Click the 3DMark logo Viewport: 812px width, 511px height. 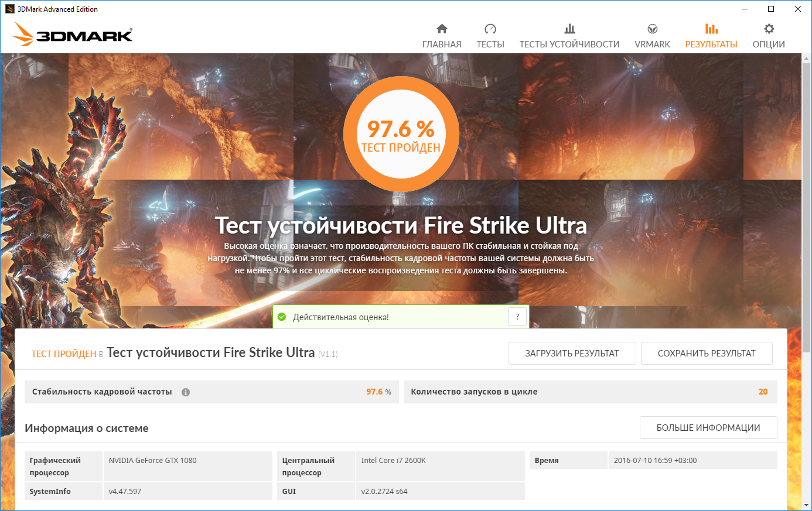click(x=73, y=35)
